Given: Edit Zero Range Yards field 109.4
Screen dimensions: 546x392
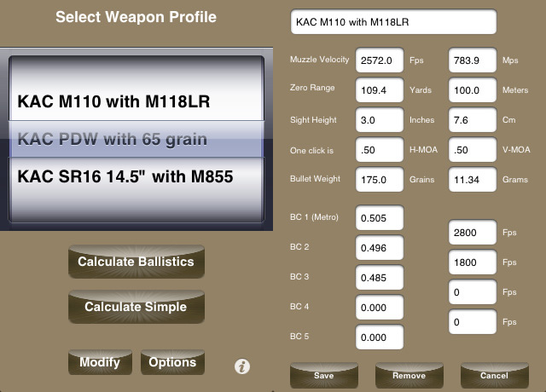Looking at the screenshot, I should 380,90.
